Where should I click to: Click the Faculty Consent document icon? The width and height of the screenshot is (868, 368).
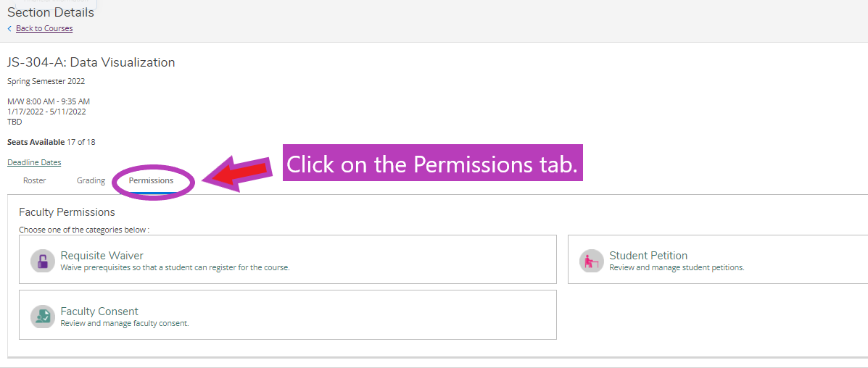click(42, 316)
